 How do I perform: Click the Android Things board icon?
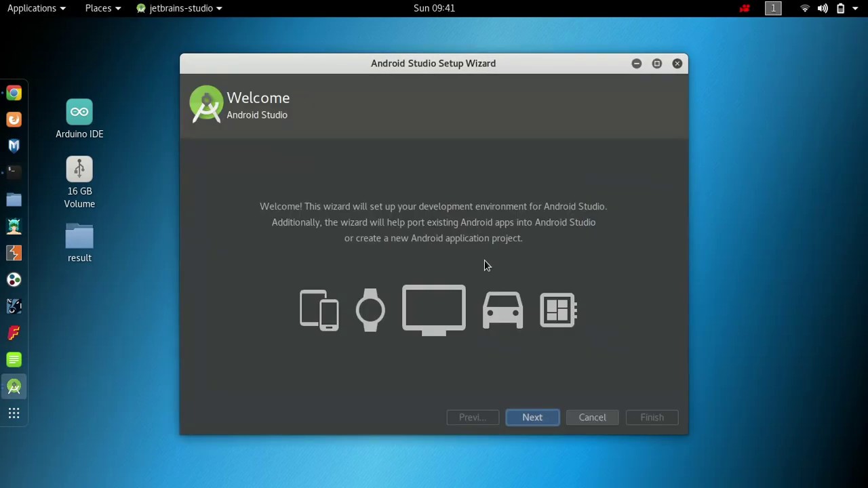click(x=558, y=310)
